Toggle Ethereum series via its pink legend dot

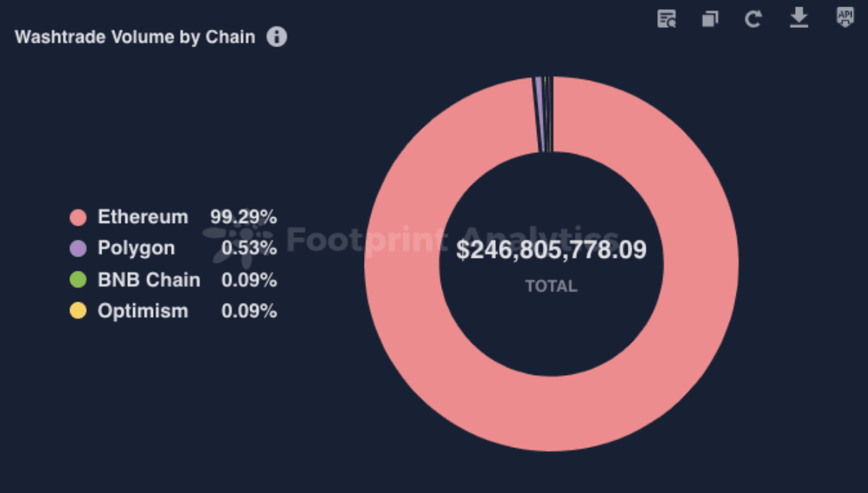pos(78,217)
